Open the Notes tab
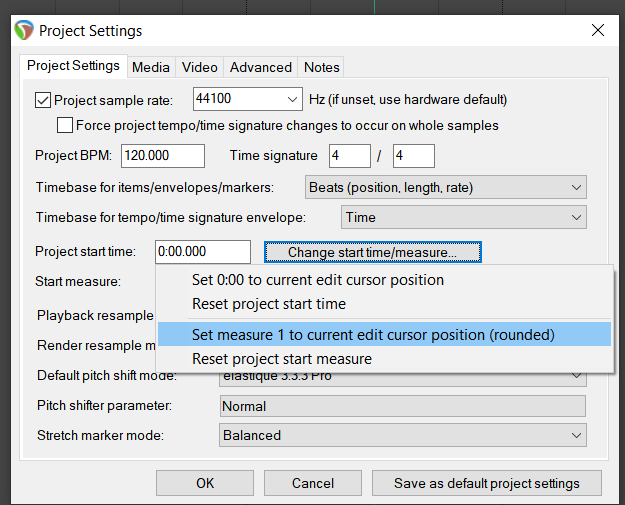 pyautogui.click(x=321, y=67)
